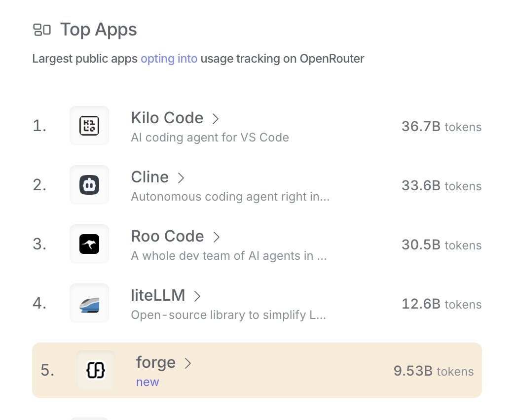518x420 pixels.
Task: Open the Kilo Code app icon
Action: [89, 126]
